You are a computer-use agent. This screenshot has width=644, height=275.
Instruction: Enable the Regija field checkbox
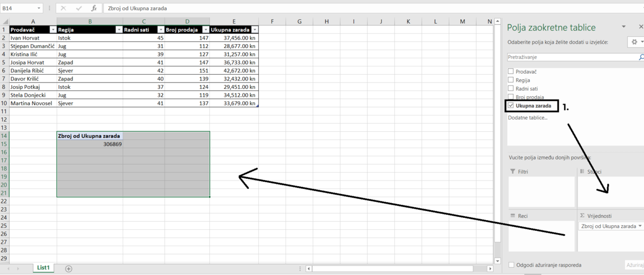click(511, 80)
